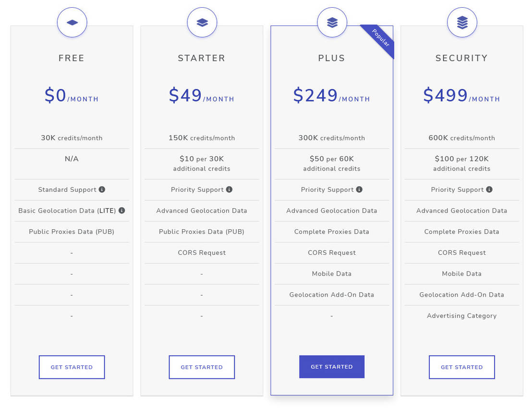Click the three-layer stack icon above PLUS
Viewport: 532px width, 411px height.
[x=332, y=23]
